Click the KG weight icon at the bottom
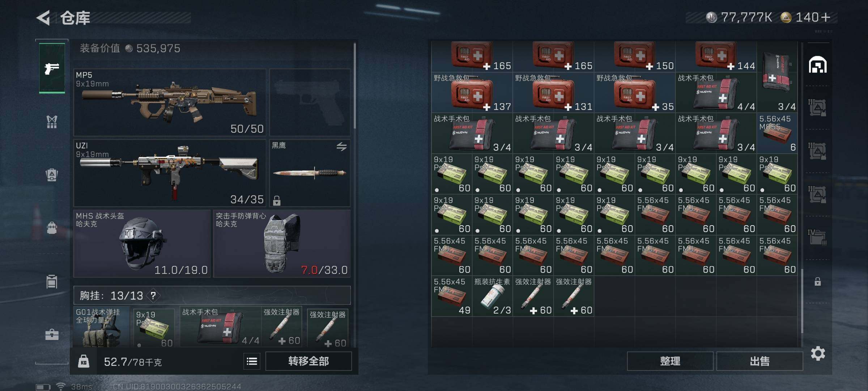868x391 pixels. pos(84,361)
